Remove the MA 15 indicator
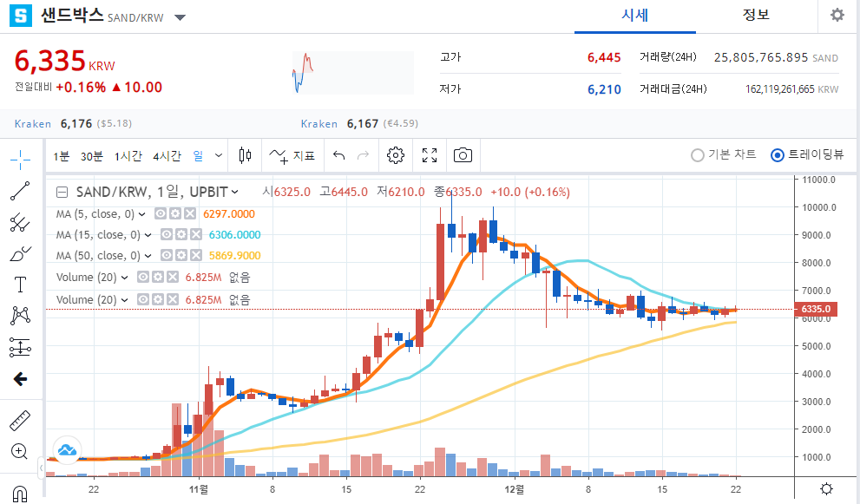 point(196,235)
